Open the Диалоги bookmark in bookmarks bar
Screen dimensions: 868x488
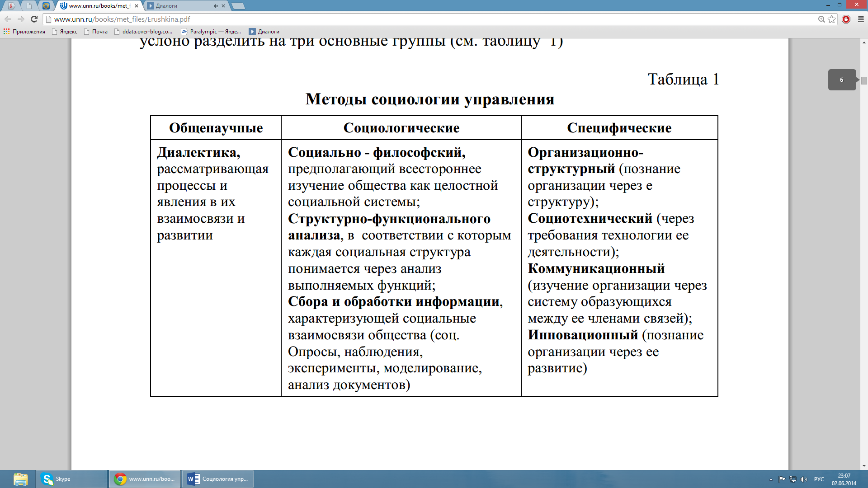[264, 32]
